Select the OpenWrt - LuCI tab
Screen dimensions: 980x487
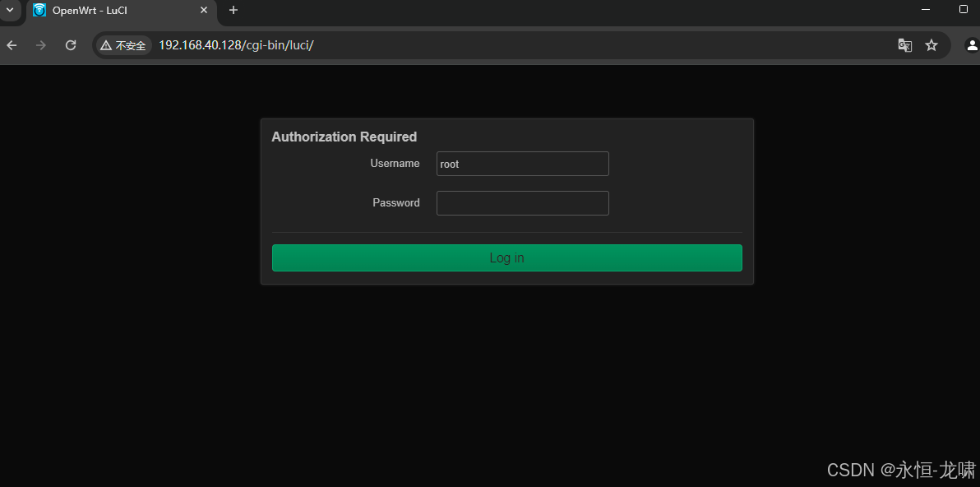pyautogui.click(x=121, y=11)
